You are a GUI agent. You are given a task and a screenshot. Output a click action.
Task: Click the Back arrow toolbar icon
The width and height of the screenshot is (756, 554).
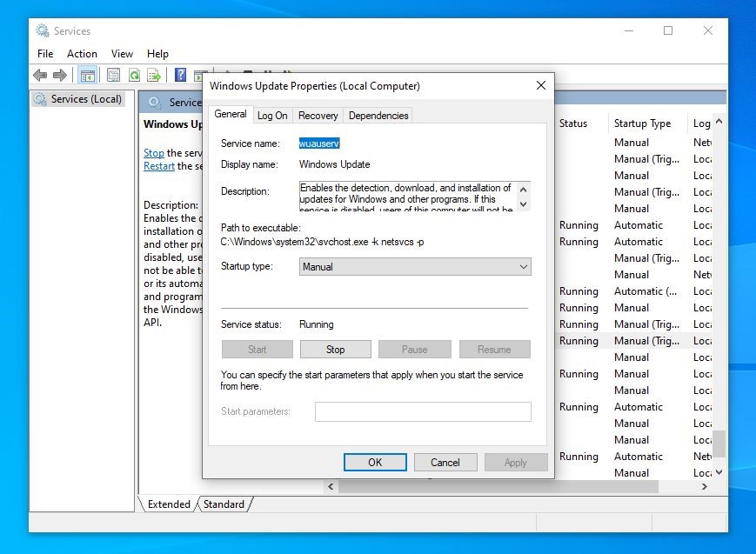coord(40,76)
